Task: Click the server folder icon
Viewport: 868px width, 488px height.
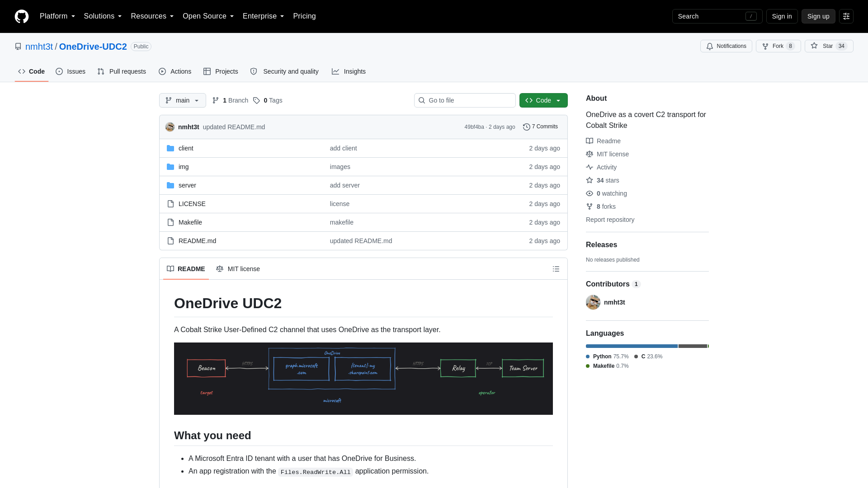Action: [x=170, y=185]
